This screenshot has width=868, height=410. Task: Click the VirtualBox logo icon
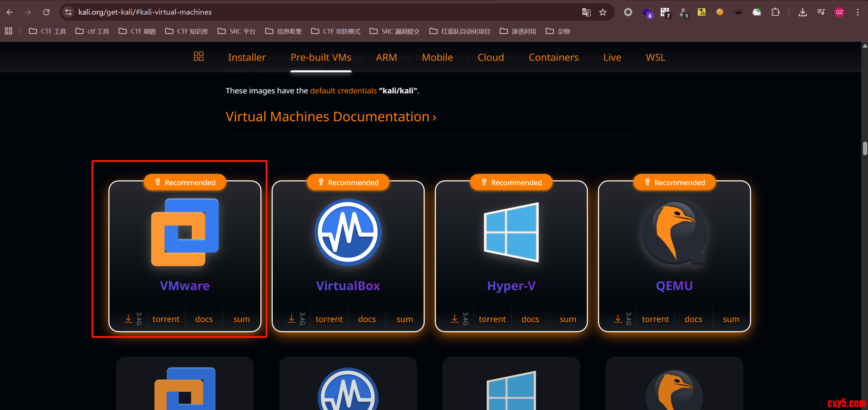[348, 232]
